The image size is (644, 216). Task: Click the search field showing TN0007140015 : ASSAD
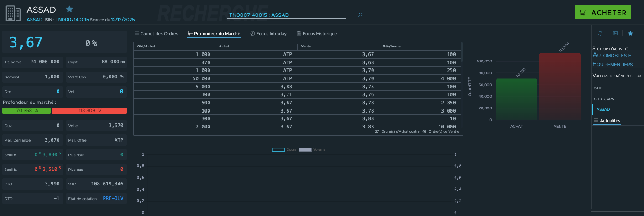(286, 15)
